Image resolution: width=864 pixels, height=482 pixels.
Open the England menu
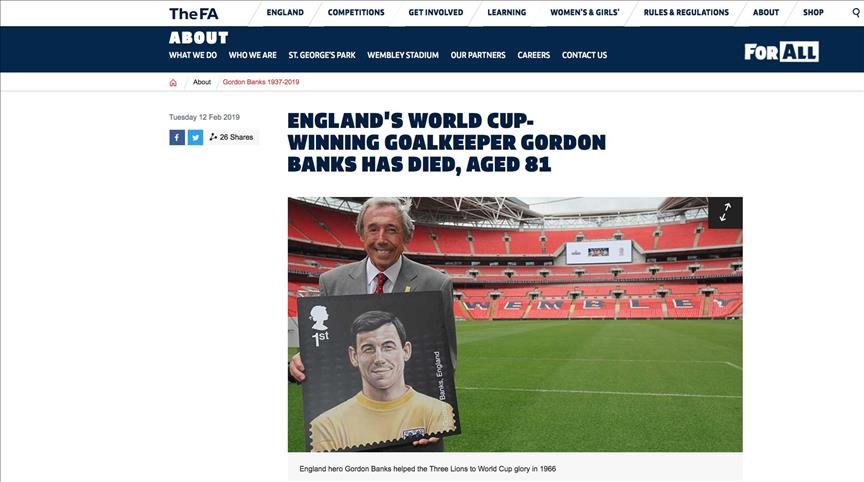click(x=285, y=13)
